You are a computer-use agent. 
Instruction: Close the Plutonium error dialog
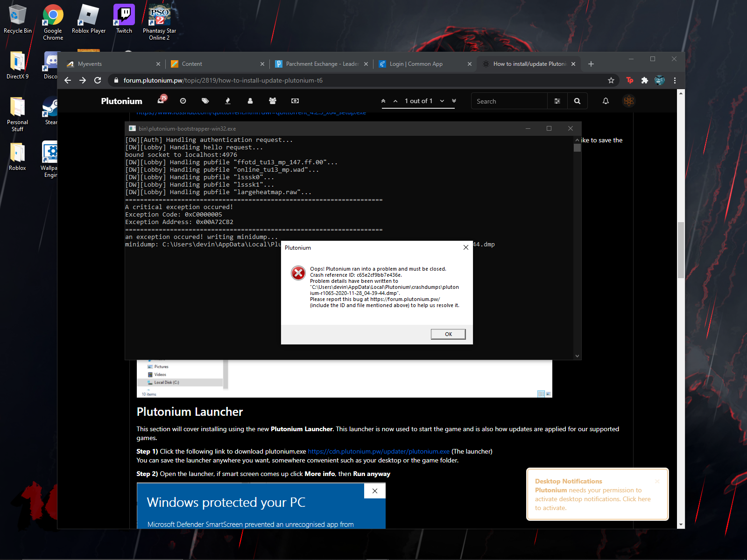pyautogui.click(x=465, y=247)
